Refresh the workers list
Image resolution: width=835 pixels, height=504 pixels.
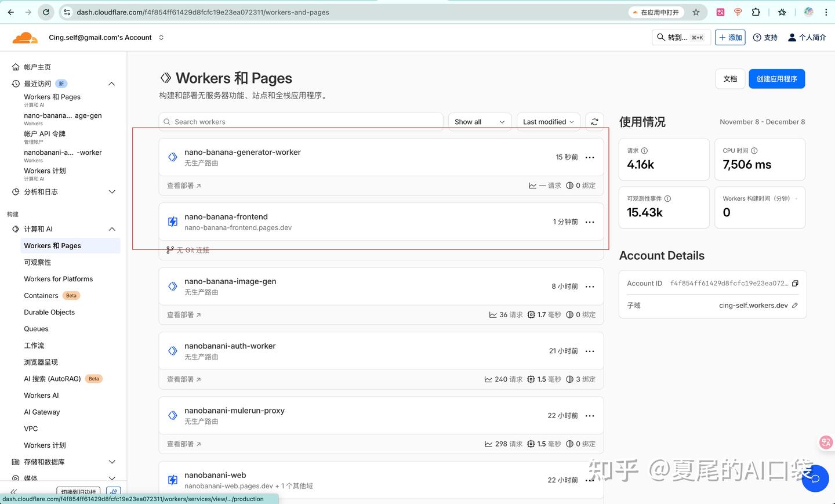coord(594,121)
